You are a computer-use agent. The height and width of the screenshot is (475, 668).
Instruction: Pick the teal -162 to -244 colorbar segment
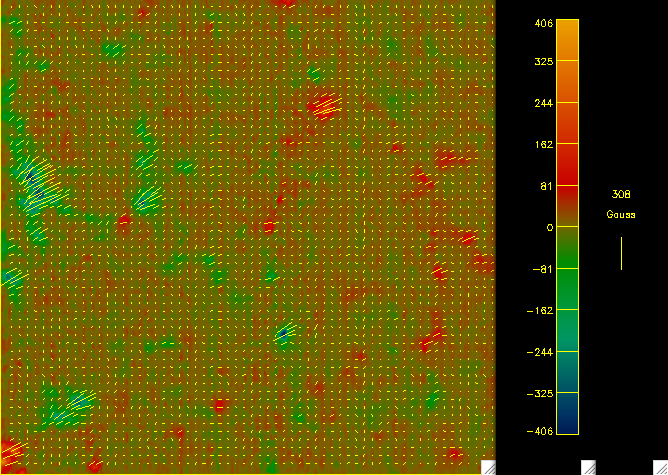pyautogui.click(x=567, y=331)
